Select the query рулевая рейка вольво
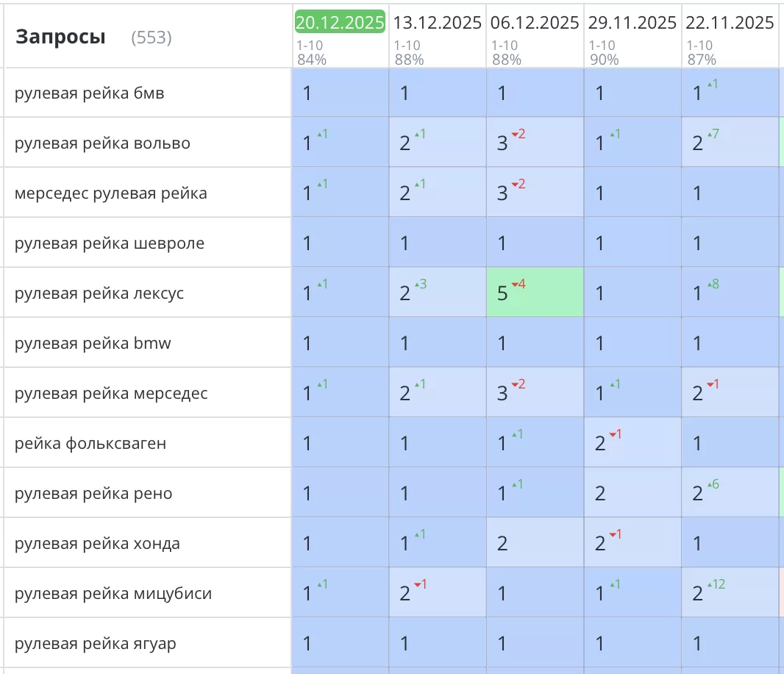Image resolution: width=784 pixels, height=674 pixels. (x=102, y=143)
